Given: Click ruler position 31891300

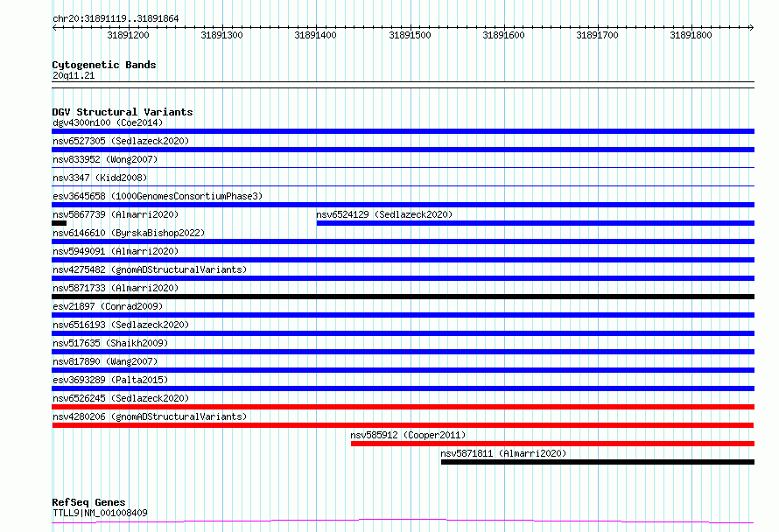Looking at the screenshot, I should click(x=221, y=35).
